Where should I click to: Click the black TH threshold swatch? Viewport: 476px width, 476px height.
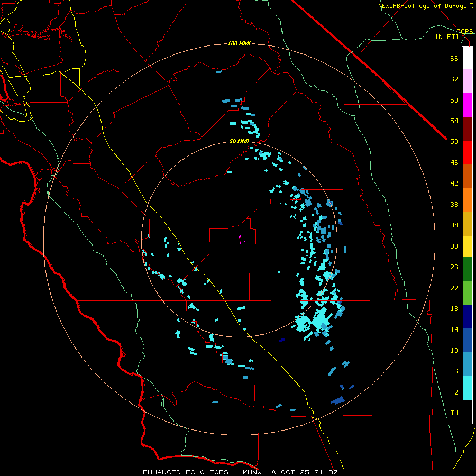[467, 411]
